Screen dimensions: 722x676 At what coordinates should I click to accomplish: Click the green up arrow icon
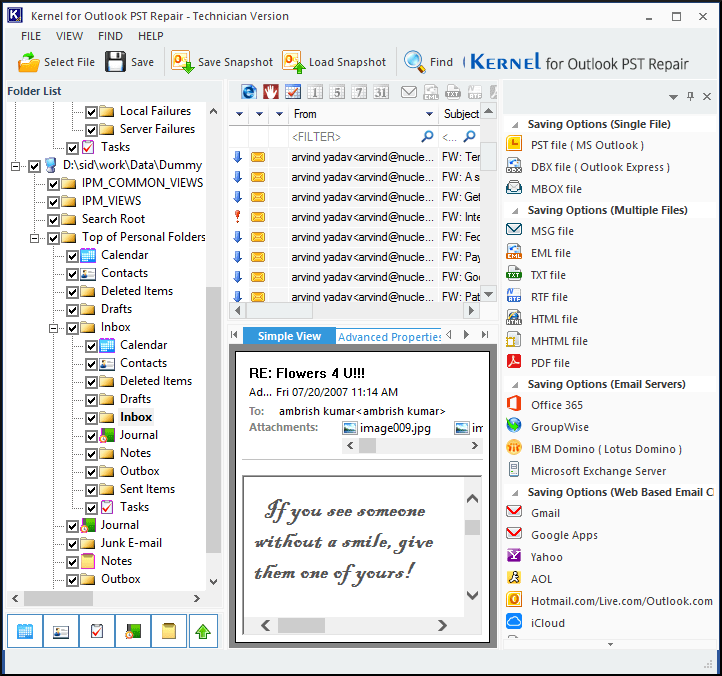pos(204,631)
